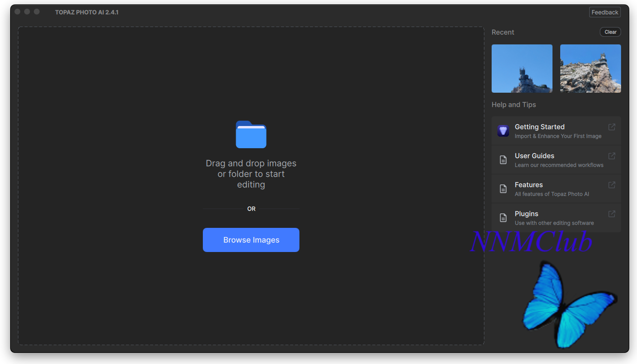Open the Getting Started help entry

pos(556,131)
